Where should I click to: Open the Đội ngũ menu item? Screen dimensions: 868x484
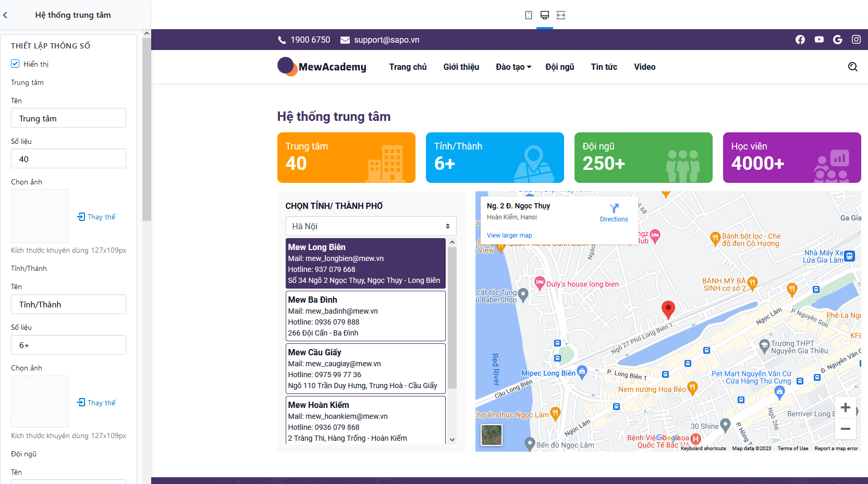[x=560, y=67]
